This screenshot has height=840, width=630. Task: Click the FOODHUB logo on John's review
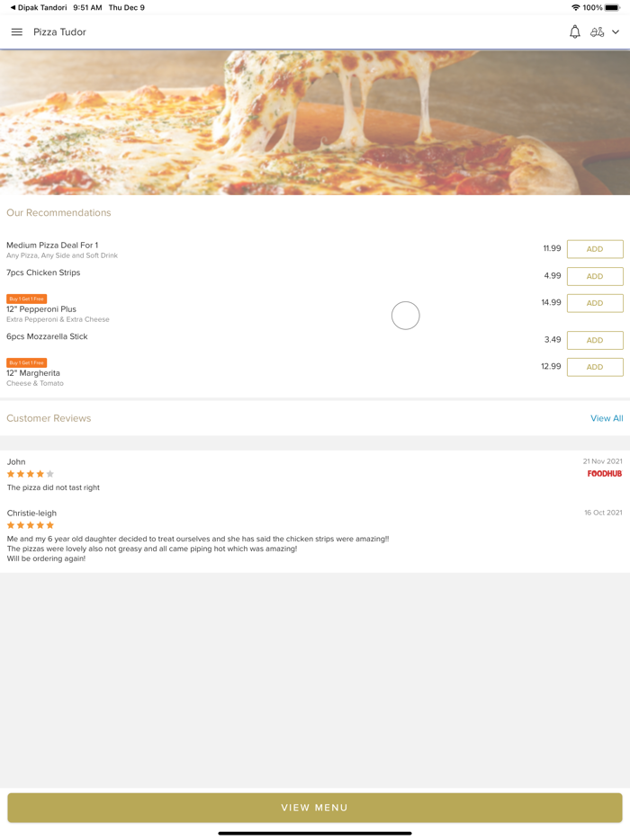coord(604,473)
